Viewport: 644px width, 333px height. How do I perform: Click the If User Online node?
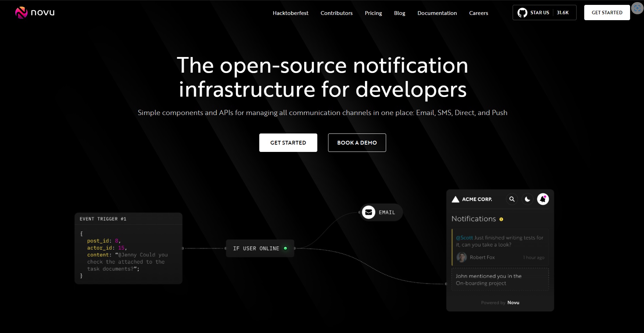[260, 248]
